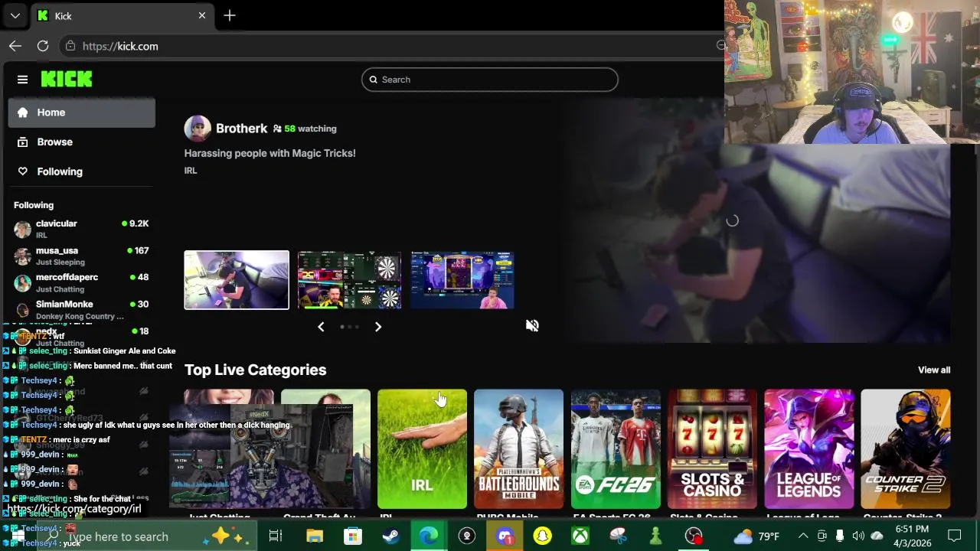Click the stream title Harassing people with Magic Tricks

click(269, 153)
